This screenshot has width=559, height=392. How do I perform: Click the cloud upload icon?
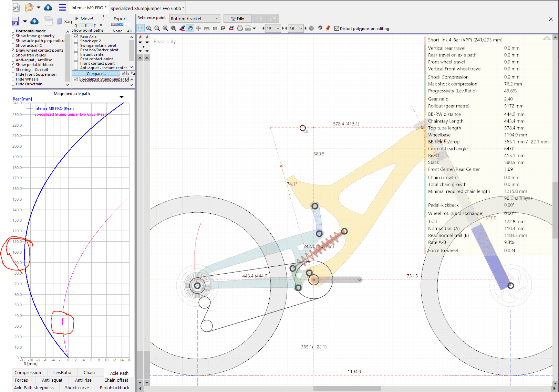(34, 21)
